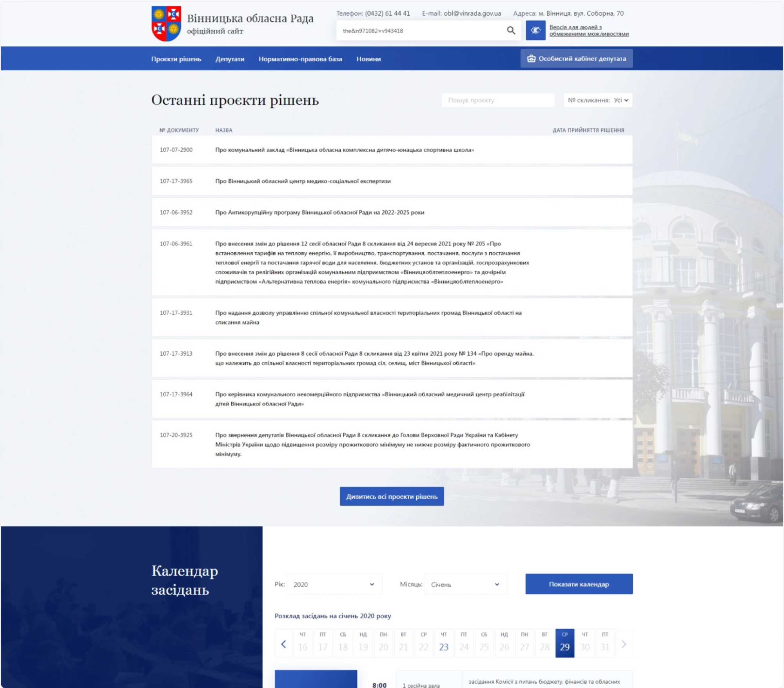The height and width of the screenshot is (688, 784).
Task: Click the Vinnytsia coat of arms logo
Action: point(166,24)
